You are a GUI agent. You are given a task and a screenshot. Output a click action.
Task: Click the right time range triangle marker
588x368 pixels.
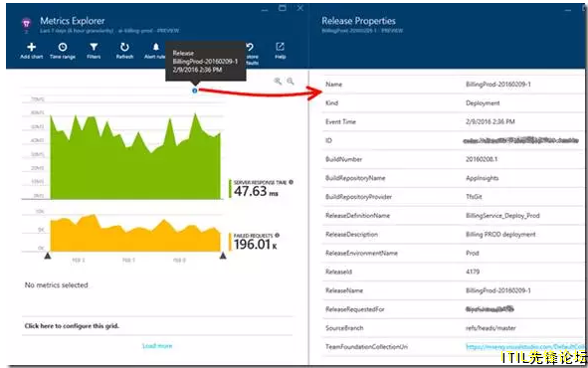[x=223, y=256]
